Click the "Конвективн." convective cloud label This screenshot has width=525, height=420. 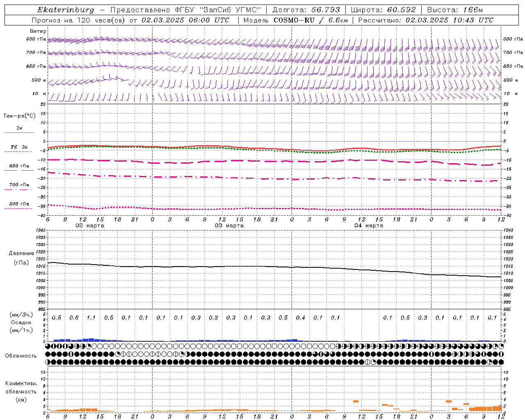(x=21, y=383)
